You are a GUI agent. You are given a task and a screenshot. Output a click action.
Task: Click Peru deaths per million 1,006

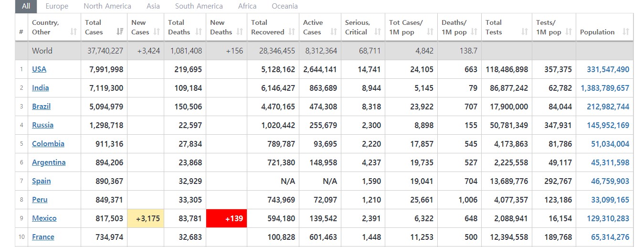click(x=468, y=200)
